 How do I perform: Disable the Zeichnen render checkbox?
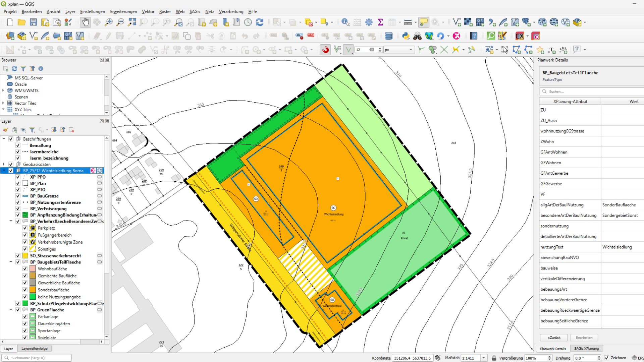point(606,358)
